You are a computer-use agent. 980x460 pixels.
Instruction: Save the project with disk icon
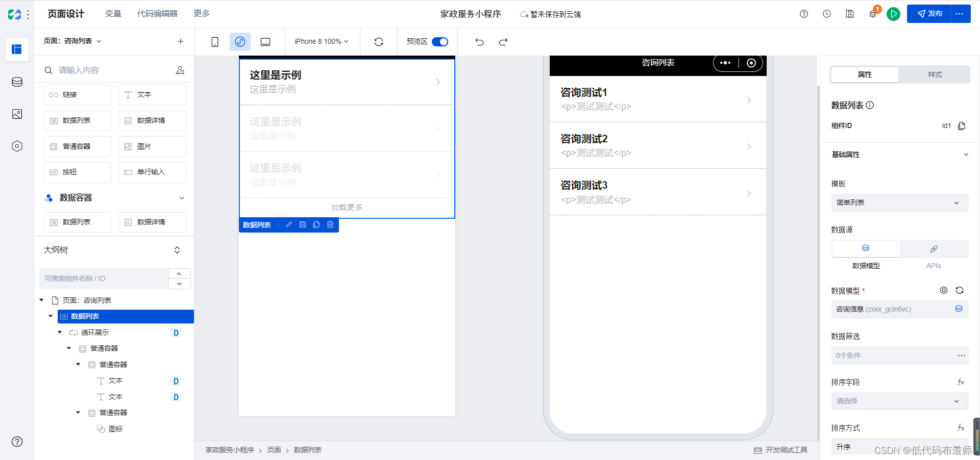[x=850, y=14]
